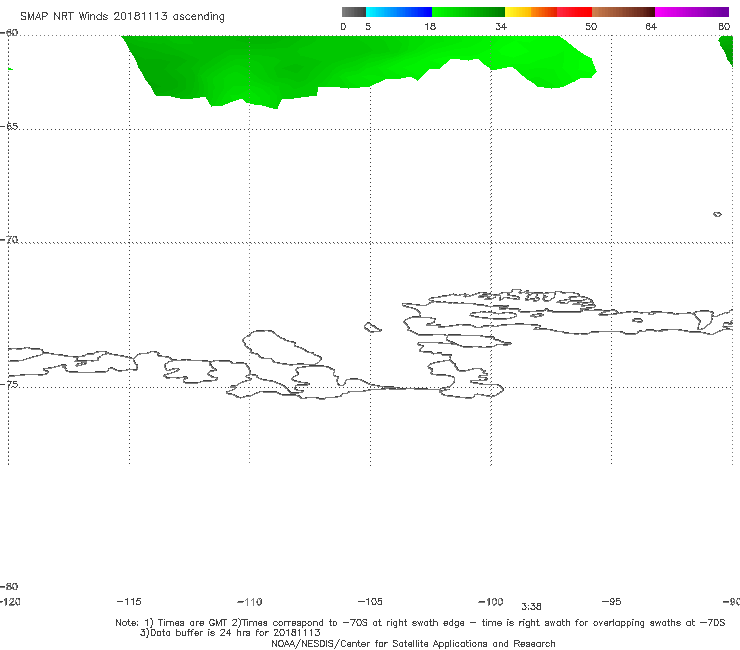740x650 pixels.
Task: Click the latitude label '-65'
Action: tap(9, 126)
